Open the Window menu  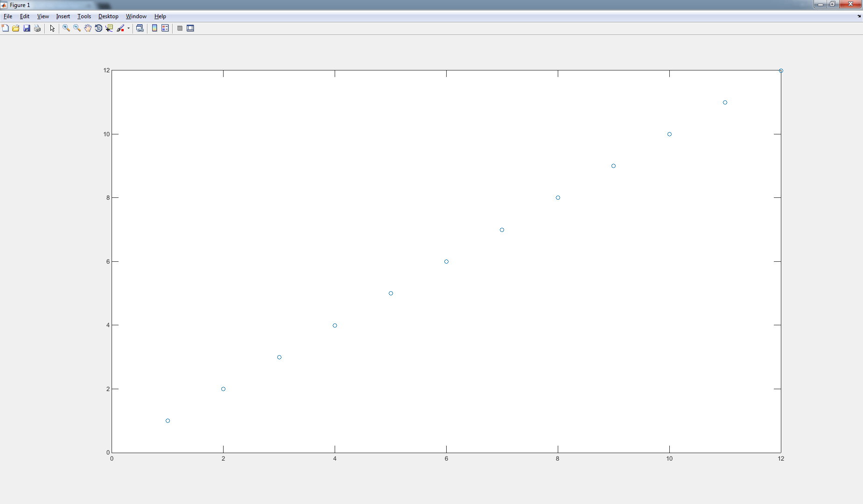(x=136, y=16)
